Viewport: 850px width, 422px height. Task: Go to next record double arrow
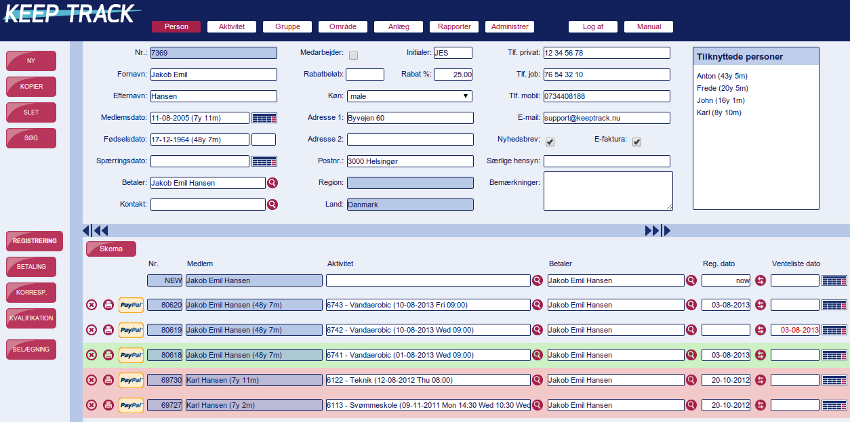tap(652, 231)
